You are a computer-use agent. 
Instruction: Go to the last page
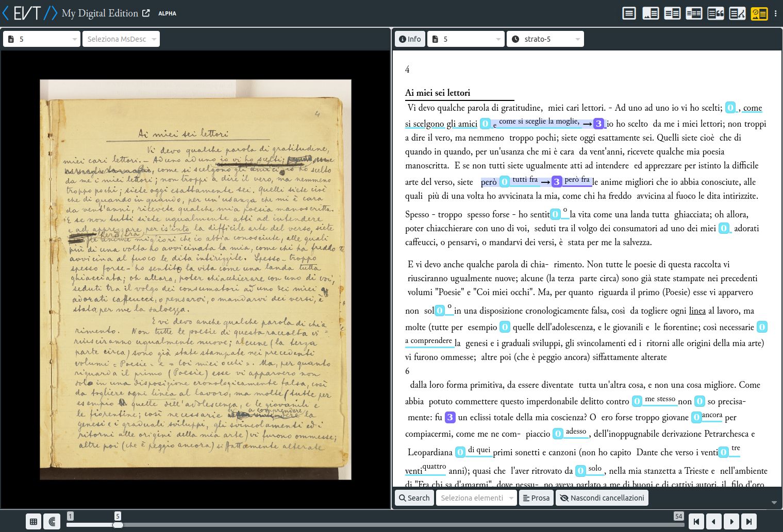[748, 522]
